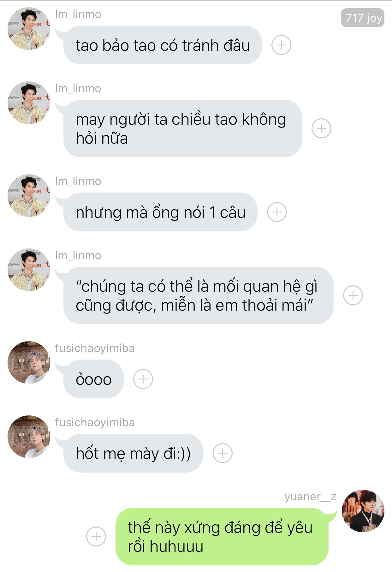The width and height of the screenshot is (392, 572).
Task: Click username fusichaoyimiba above "hốt mẹ mày đi"
Action: pyautogui.click(x=95, y=422)
